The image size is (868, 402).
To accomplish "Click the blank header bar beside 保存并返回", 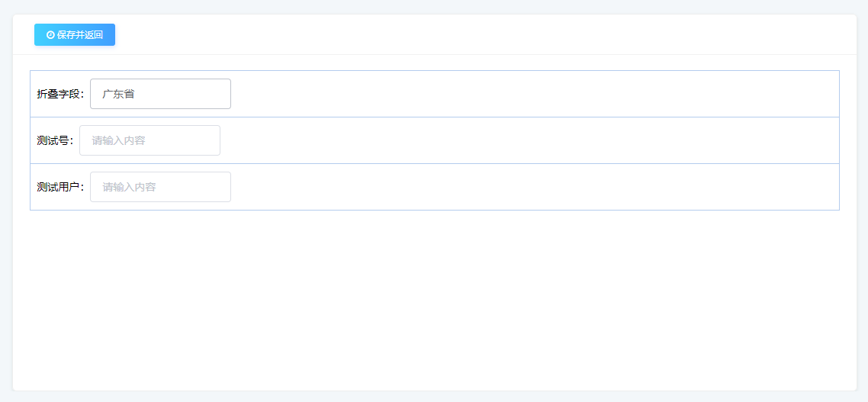I will point(484,34).
